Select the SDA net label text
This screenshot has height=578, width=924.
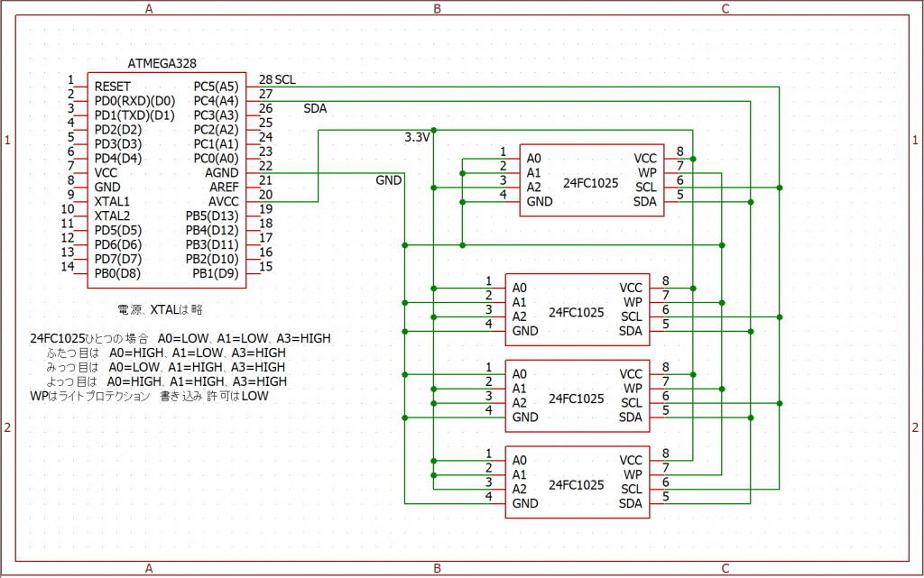pyautogui.click(x=315, y=108)
